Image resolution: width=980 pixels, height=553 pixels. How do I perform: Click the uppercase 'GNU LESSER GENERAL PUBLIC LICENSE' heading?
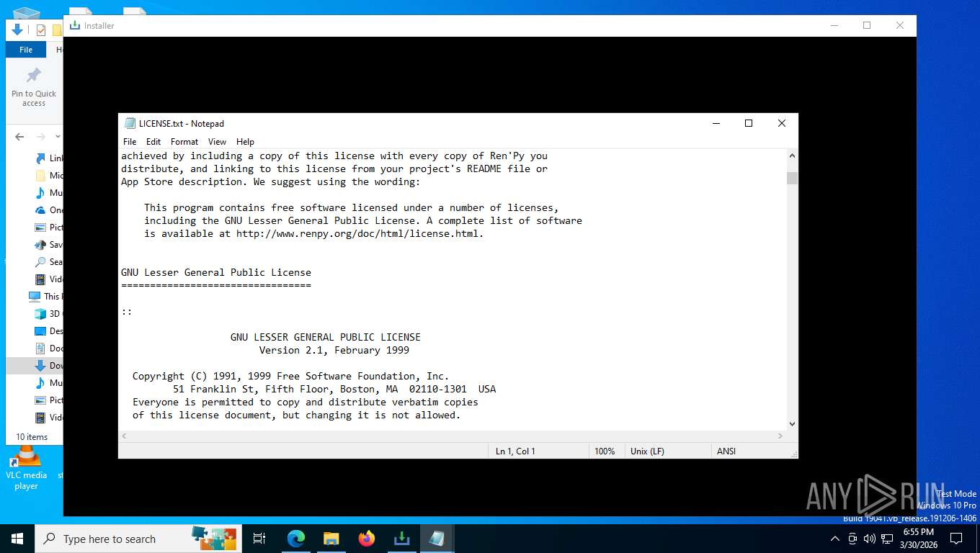point(326,338)
